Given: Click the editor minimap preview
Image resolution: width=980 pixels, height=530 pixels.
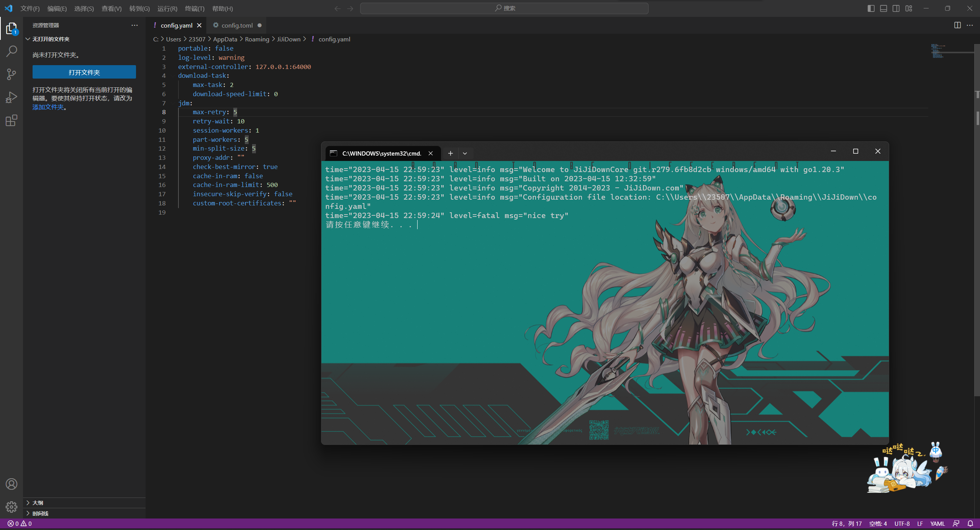Looking at the screenshot, I should [952, 51].
